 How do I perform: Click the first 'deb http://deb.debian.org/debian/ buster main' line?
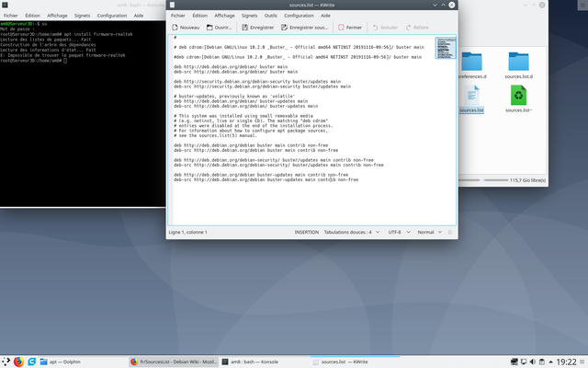(x=231, y=67)
